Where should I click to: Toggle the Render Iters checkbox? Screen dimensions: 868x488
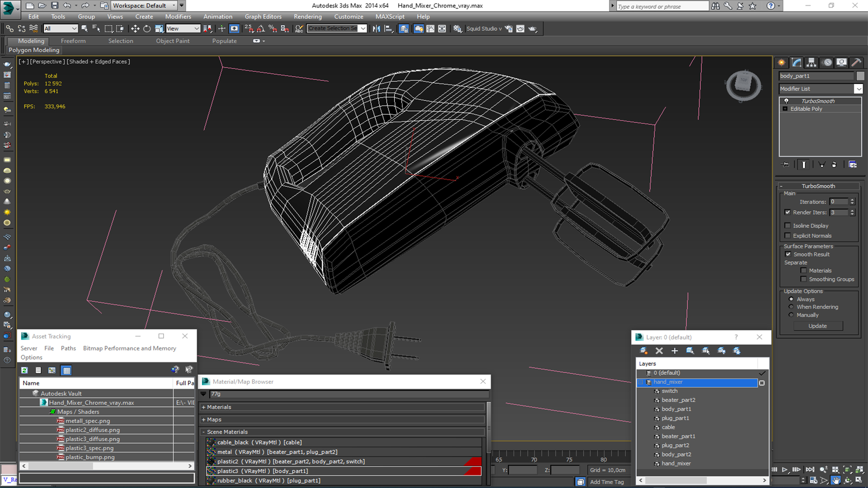pyautogui.click(x=788, y=212)
